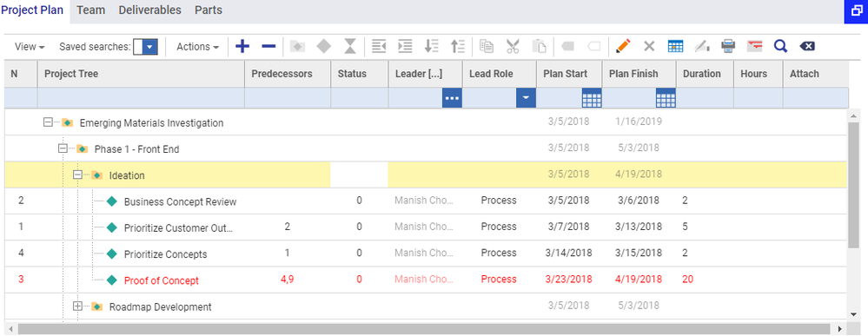Open the Lead Role filter dropdown arrow
868x336 pixels.
[x=526, y=98]
